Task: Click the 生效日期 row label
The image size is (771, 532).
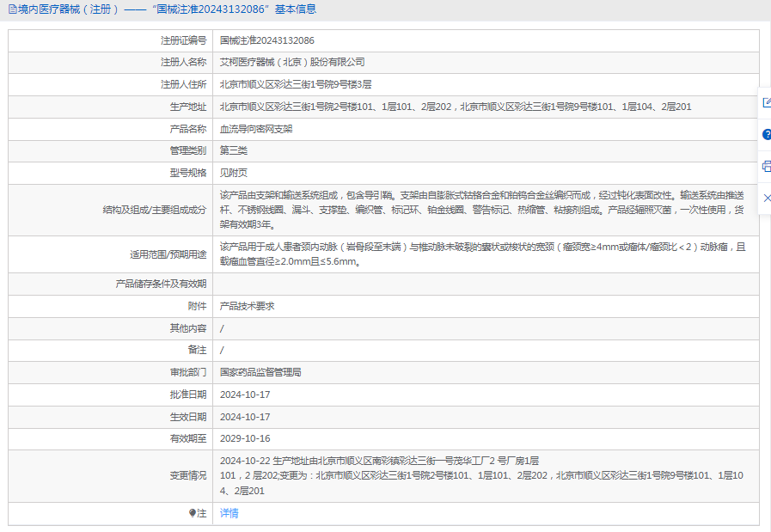Action: (188, 417)
